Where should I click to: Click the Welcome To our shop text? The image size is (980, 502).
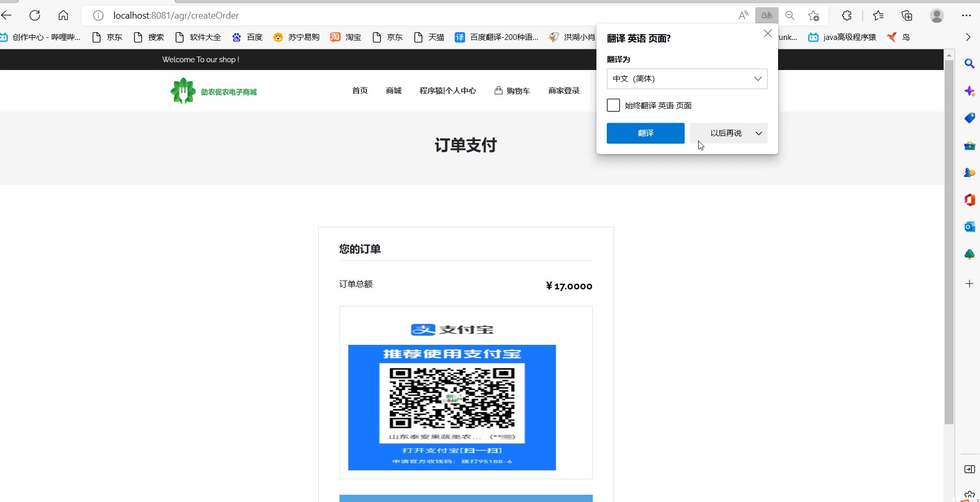[x=200, y=60]
